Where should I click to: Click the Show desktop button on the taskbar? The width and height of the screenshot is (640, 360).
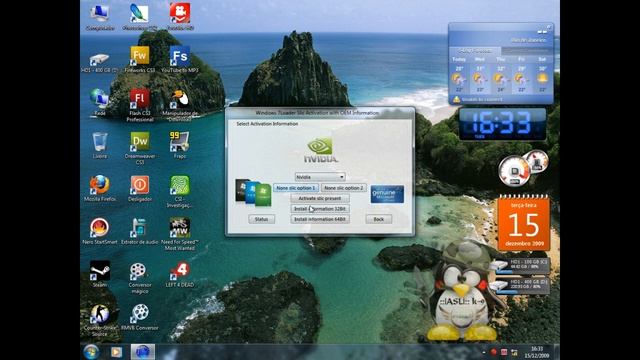pos(557,352)
